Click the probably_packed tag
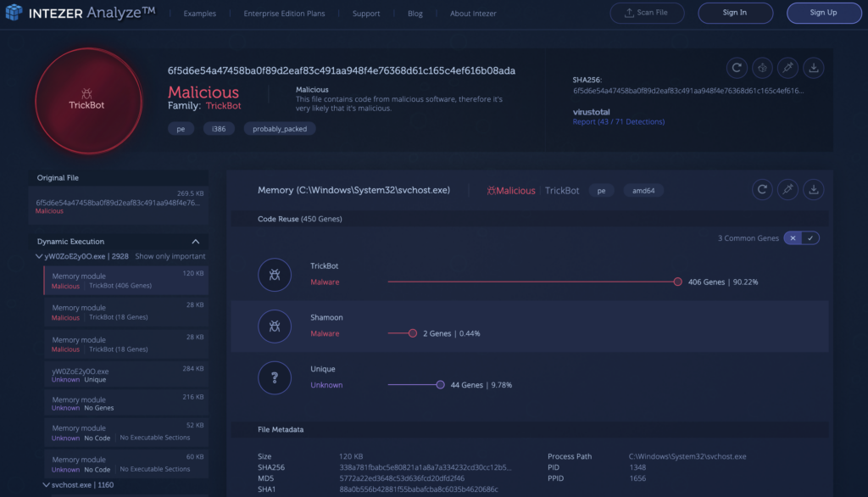Screen dimensions: 868x497 (280, 129)
